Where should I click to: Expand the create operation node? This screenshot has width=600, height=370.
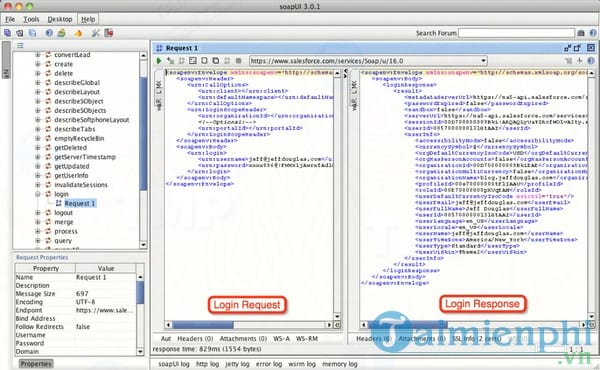pos(38,64)
